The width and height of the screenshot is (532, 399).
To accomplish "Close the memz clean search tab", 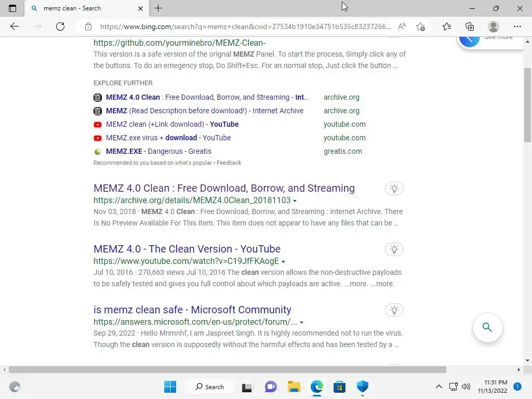I will pyautogui.click(x=140, y=8).
